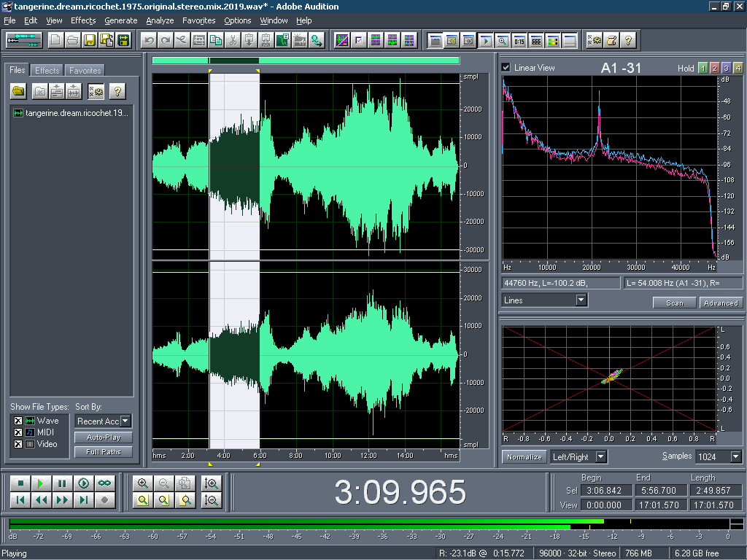Switch to the Favorites tab
Image resolution: width=747 pixels, height=560 pixels.
pyautogui.click(x=85, y=71)
